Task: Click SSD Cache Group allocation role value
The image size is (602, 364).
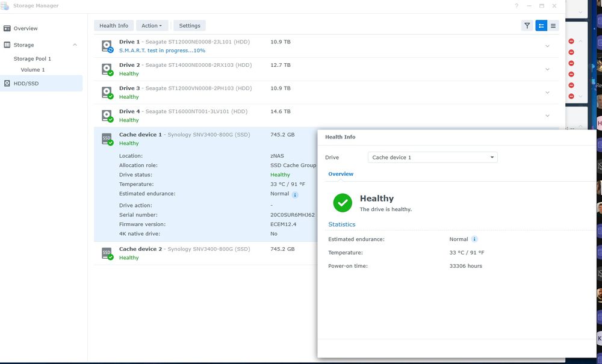Action: (x=293, y=165)
